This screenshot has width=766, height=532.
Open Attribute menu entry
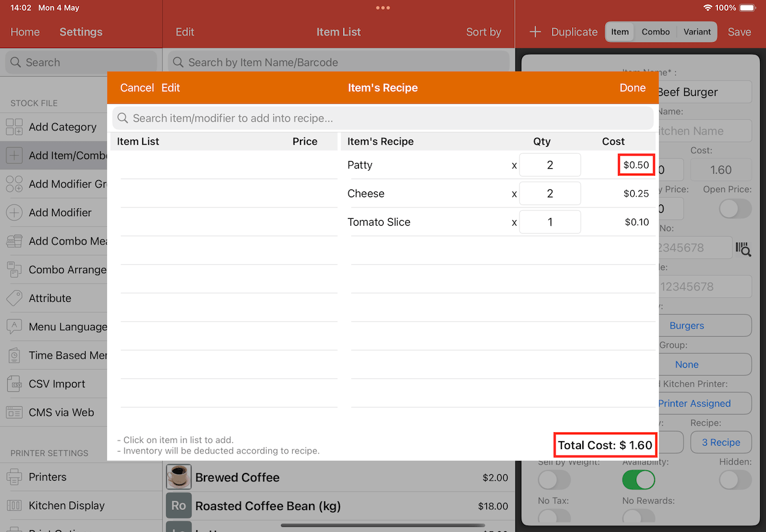point(54,298)
